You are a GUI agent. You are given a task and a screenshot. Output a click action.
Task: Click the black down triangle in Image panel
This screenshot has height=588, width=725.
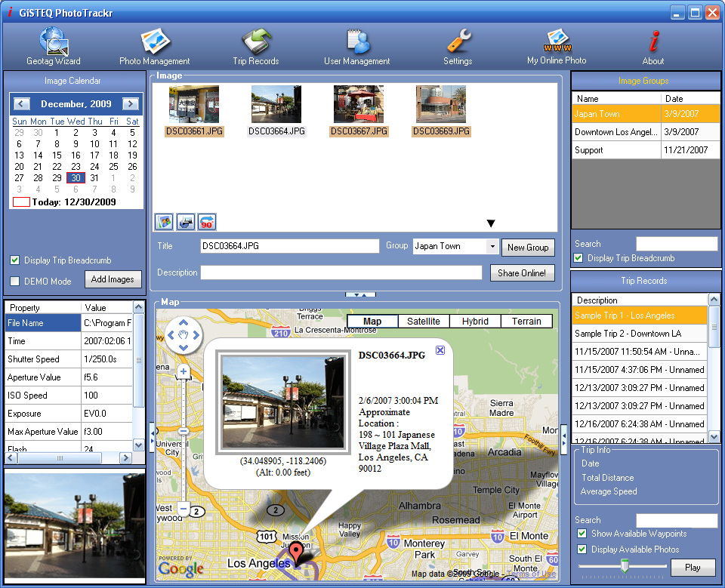tap(491, 223)
